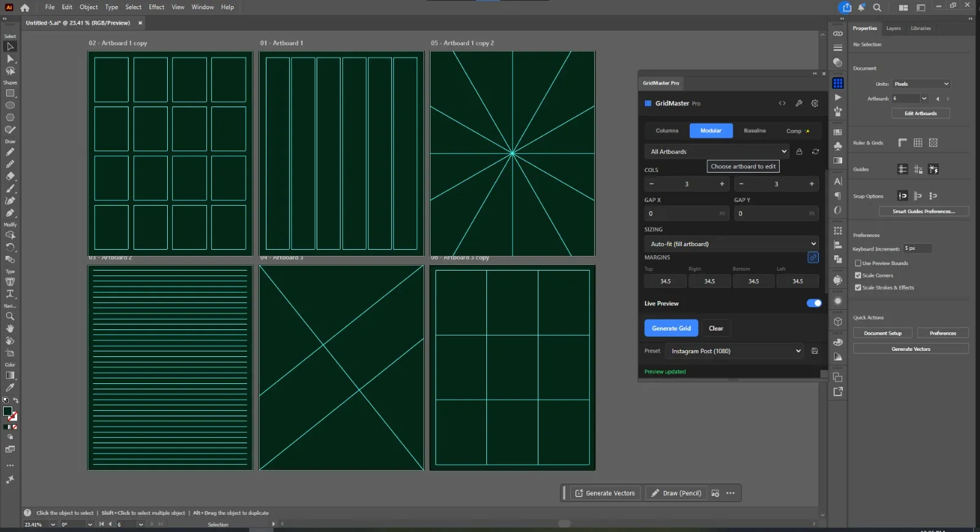This screenshot has height=532, width=980.
Task: Switch to the Columns tab in GridMaster
Action: point(667,131)
